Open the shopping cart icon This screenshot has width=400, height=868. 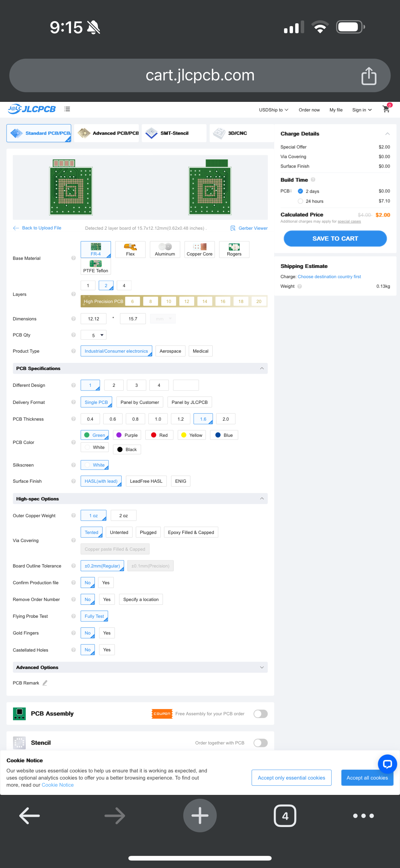coord(387,109)
